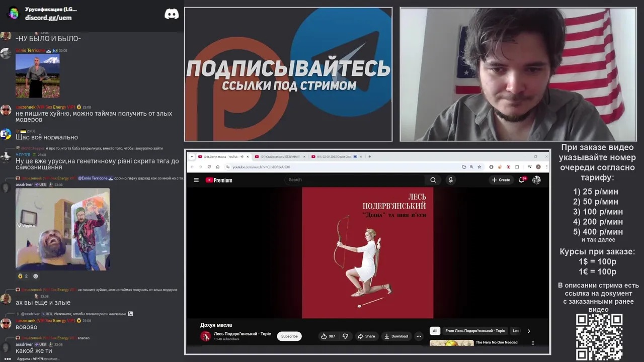
Task: Close the Дохуя масла YouTube tab
Action: click(x=248, y=157)
